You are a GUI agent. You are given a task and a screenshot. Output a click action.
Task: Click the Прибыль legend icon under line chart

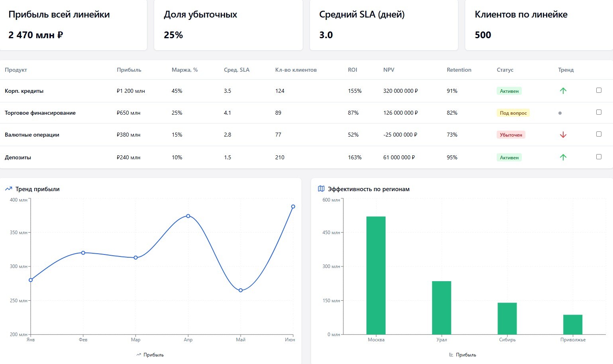click(x=139, y=355)
